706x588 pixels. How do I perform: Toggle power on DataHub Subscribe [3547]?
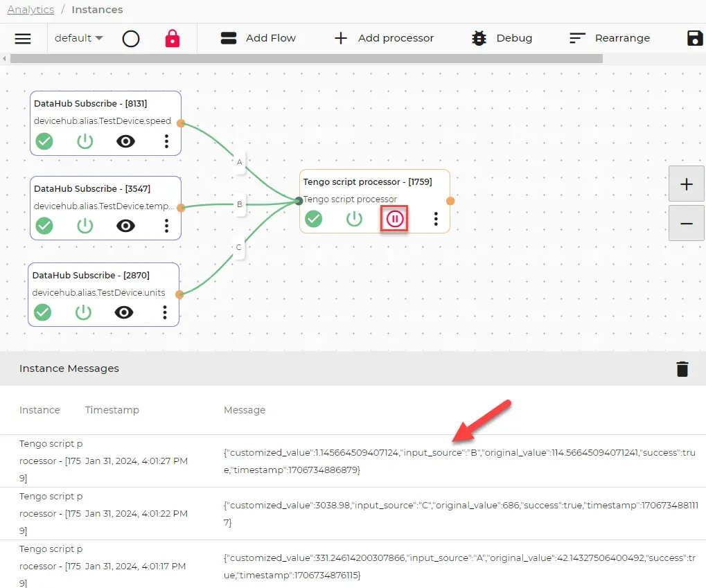(x=85, y=226)
